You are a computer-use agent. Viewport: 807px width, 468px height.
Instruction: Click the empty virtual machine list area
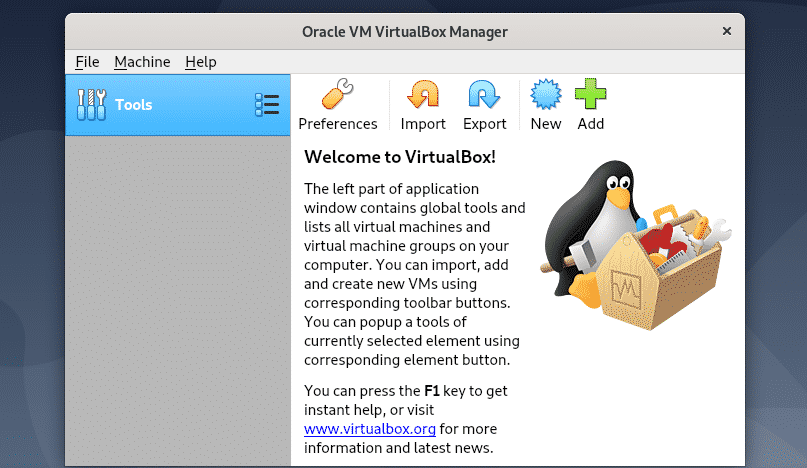point(177,300)
